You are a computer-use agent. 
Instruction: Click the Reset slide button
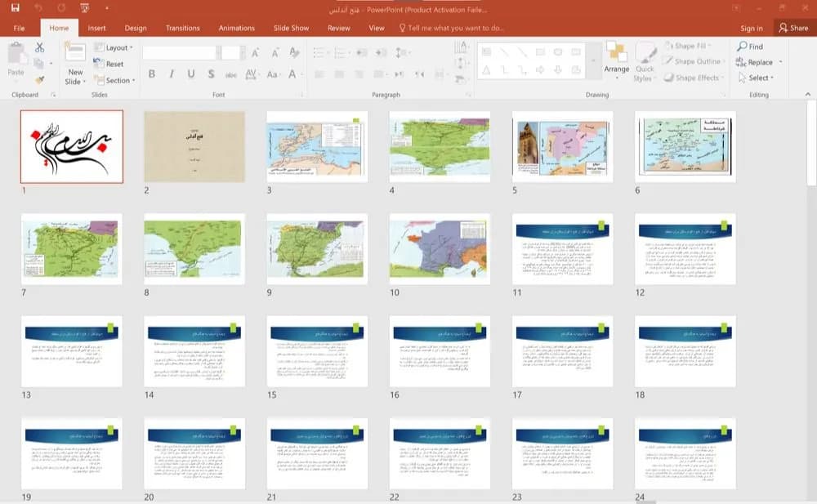click(x=109, y=64)
